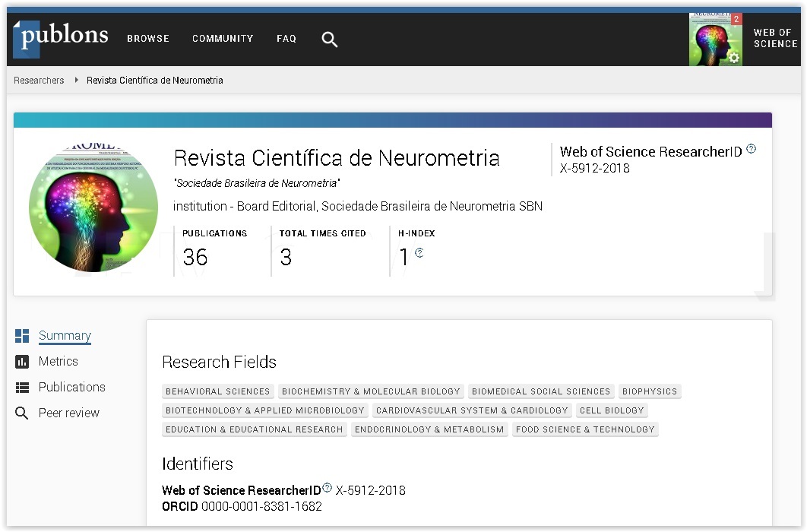Select the Cell Biology field tag

612,410
